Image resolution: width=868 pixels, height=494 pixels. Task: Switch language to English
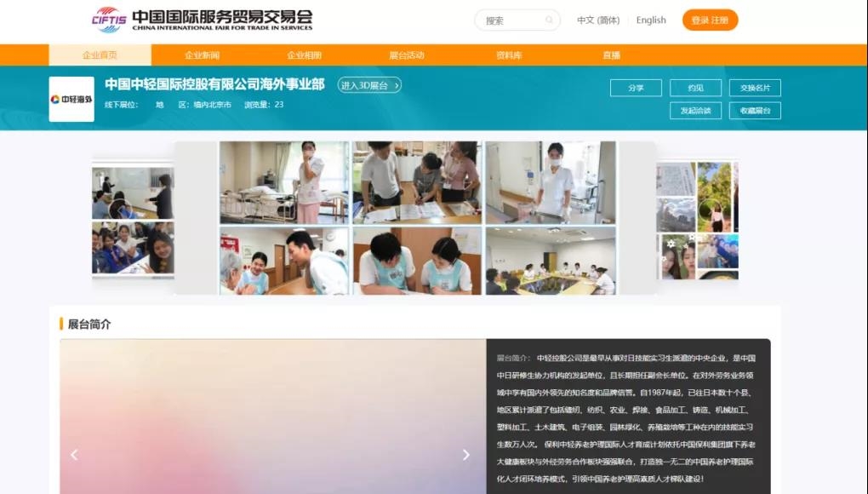651,20
